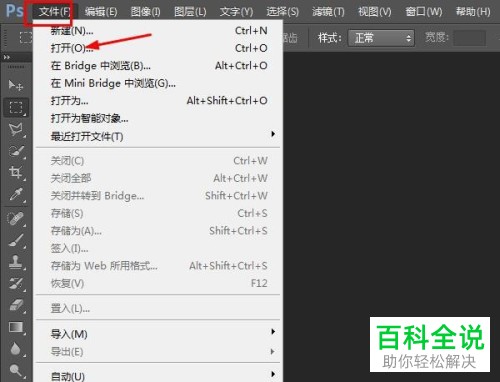The image size is (500, 382).
Task: Select the Brush tool
Action: 16,240
